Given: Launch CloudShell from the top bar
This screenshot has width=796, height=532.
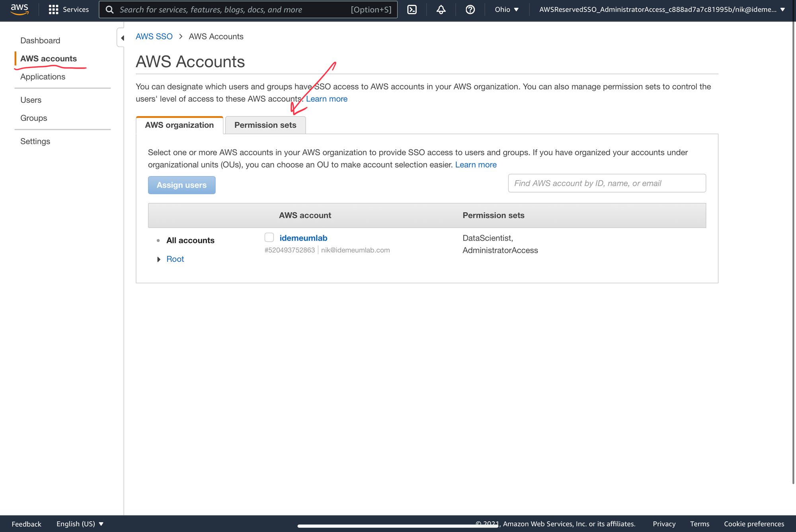Looking at the screenshot, I should point(412,10).
